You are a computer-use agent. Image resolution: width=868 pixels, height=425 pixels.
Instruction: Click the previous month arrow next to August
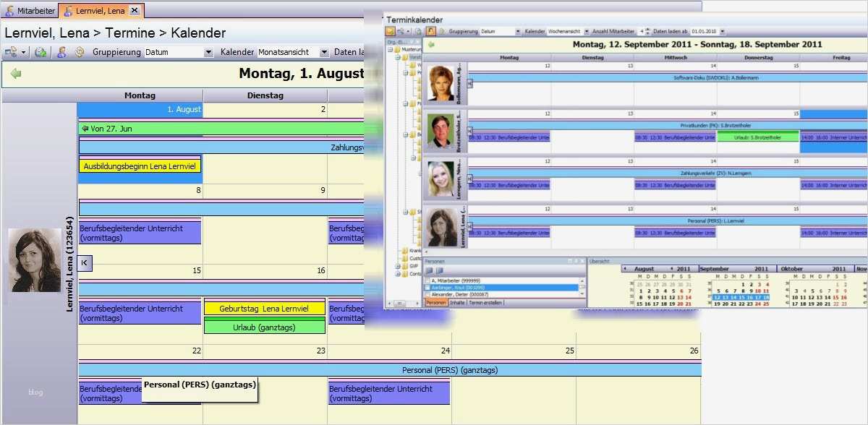pos(625,268)
